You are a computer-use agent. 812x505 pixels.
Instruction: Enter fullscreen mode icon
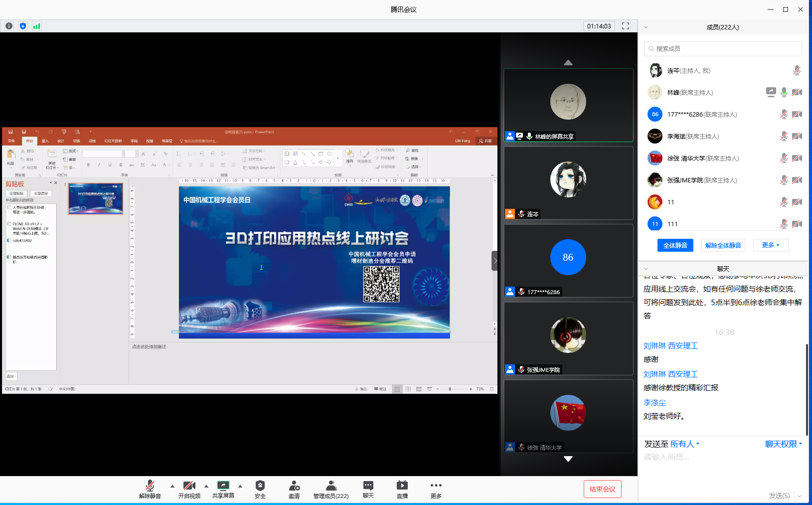click(x=626, y=26)
